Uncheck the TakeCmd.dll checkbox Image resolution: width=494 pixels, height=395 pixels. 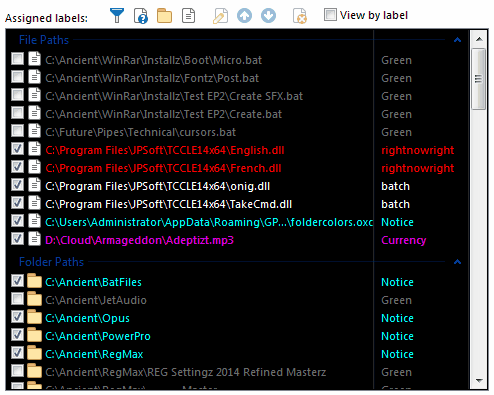pyautogui.click(x=17, y=203)
